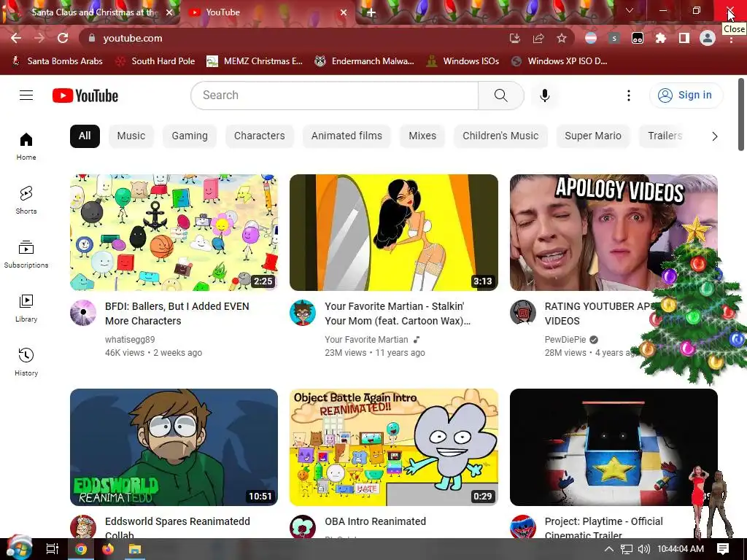The image size is (747, 560).
Task: Select the Gaming filter chip
Action: point(190,136)
